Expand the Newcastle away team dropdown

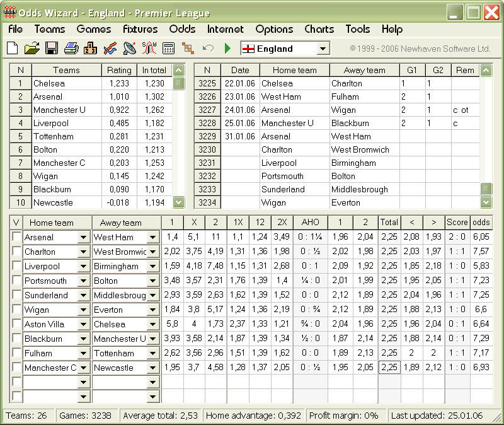(152, 368)
